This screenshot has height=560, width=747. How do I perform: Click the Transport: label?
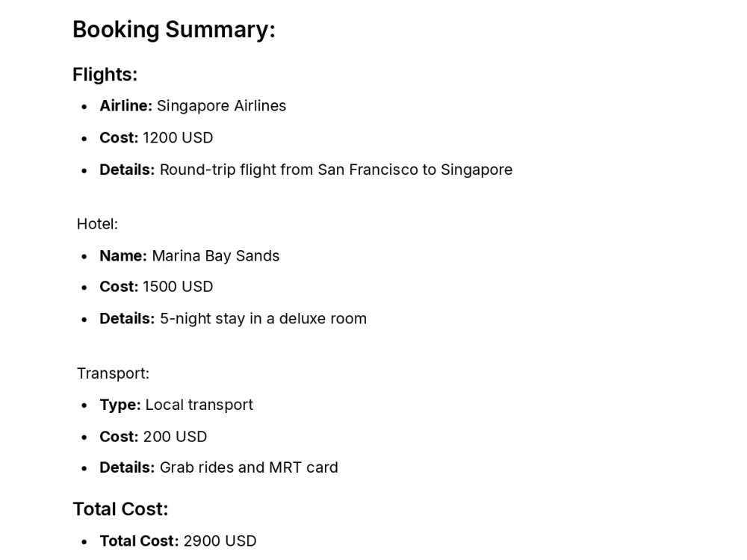(113, 373)
